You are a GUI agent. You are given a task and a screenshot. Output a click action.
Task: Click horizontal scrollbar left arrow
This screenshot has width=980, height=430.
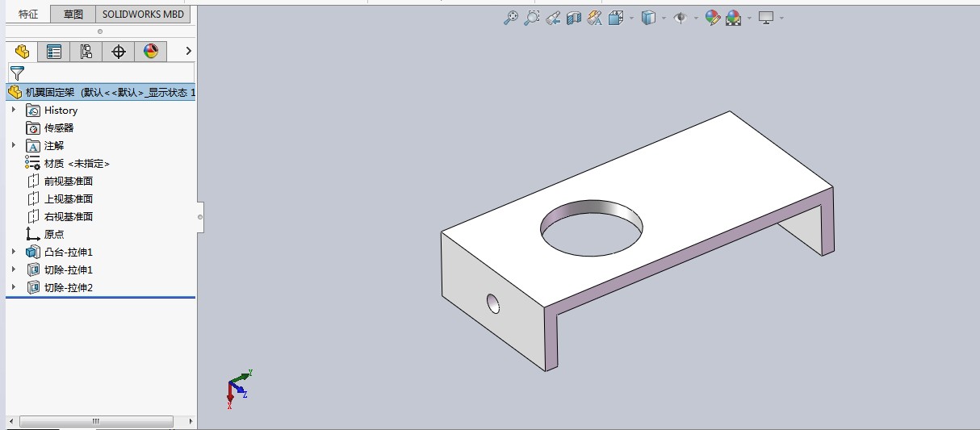11,421
